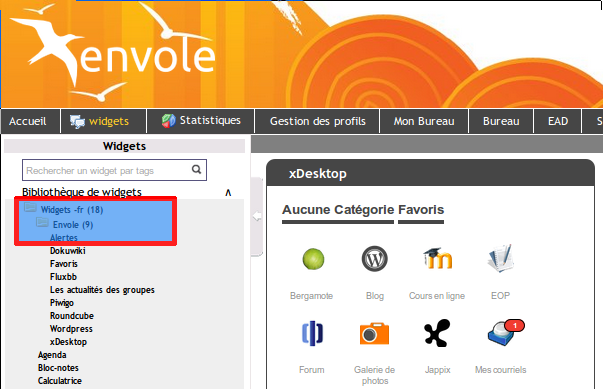Collapse the left panel with arrow handle
The width and height of the screenshot is (603, 389).
click(x=257, y=216)
